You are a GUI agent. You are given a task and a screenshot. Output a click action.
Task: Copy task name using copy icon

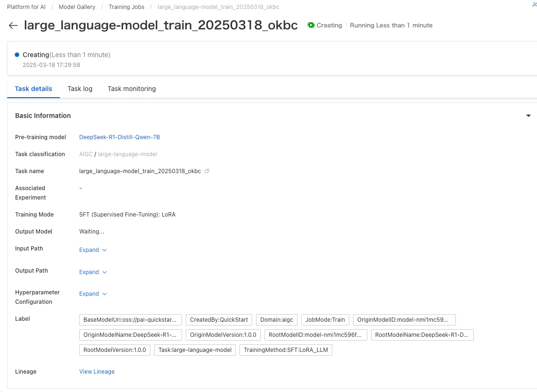coord(207,171)
